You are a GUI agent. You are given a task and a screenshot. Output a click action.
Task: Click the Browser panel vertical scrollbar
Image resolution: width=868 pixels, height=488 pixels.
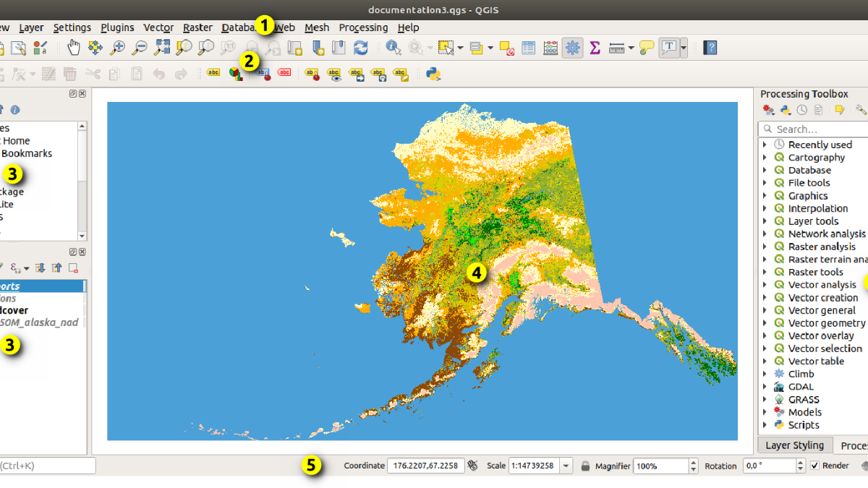point(82,181)
